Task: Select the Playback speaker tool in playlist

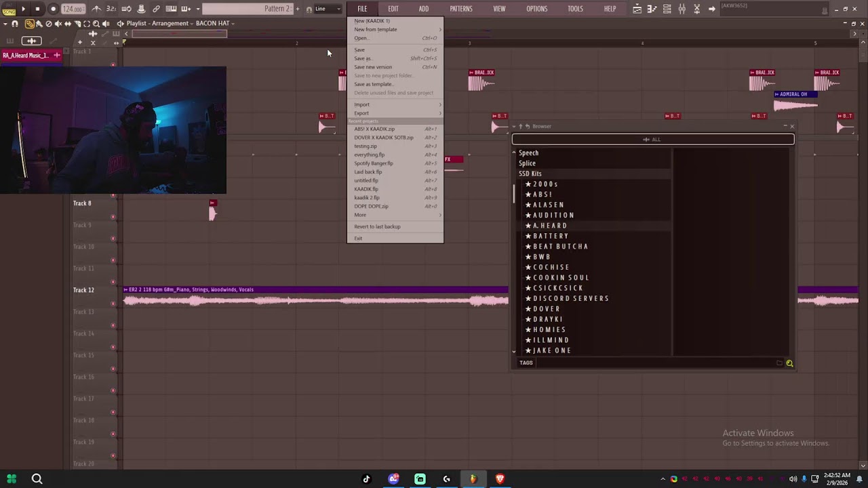Action: [106, 24]
